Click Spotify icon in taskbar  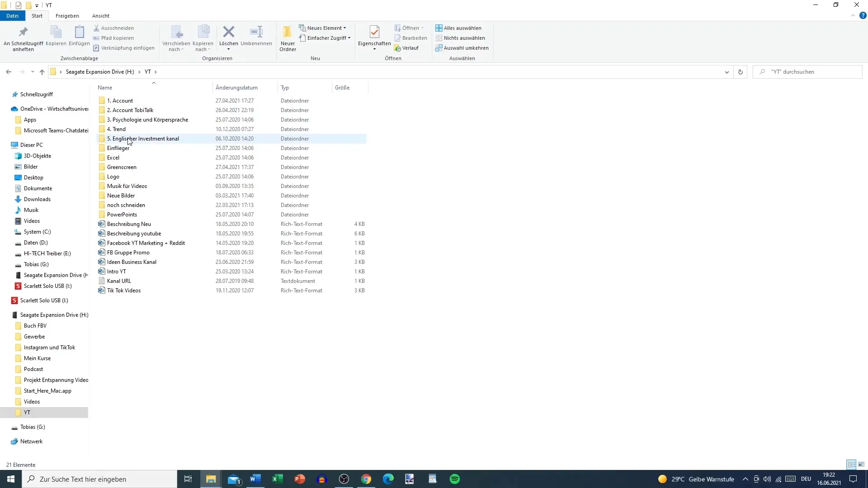coord(455,479)
